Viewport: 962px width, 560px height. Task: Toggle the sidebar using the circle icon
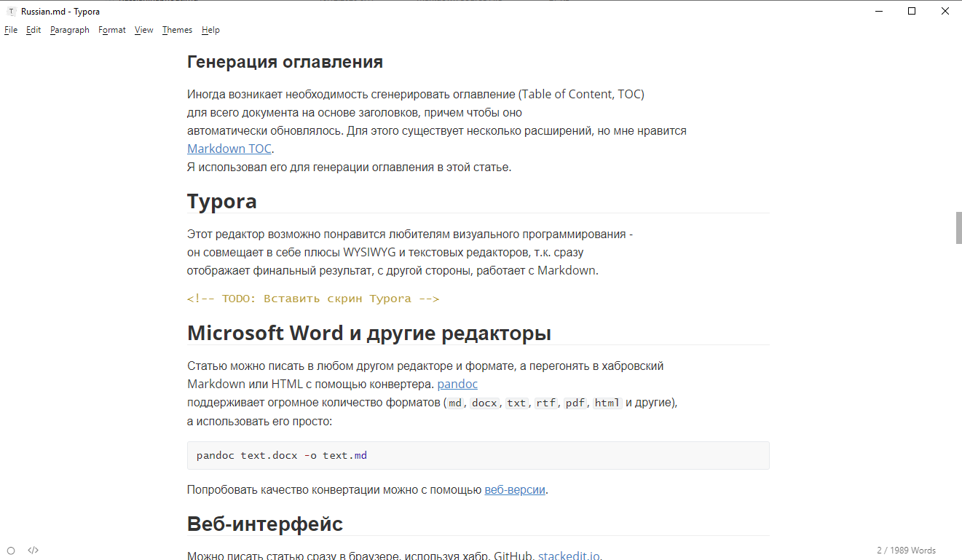pos(11,551)
